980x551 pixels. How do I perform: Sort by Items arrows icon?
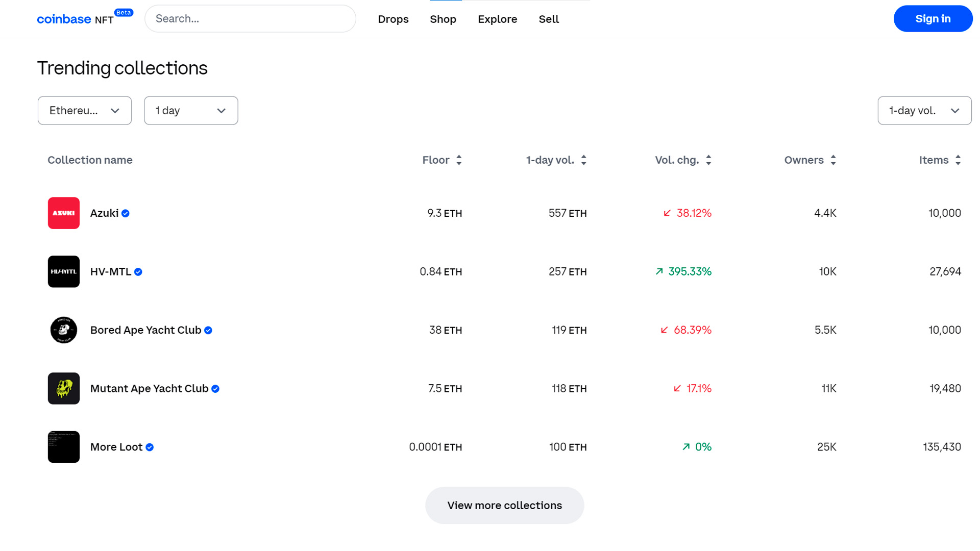(x=958, y=160)
